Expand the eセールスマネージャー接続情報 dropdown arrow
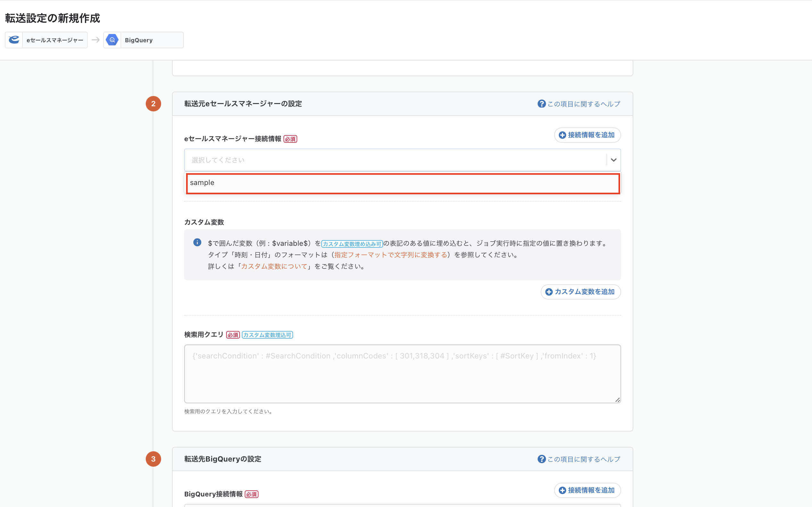Image resolution: width=812 pixels, height=507 pixels. click(x=613, y=160)
